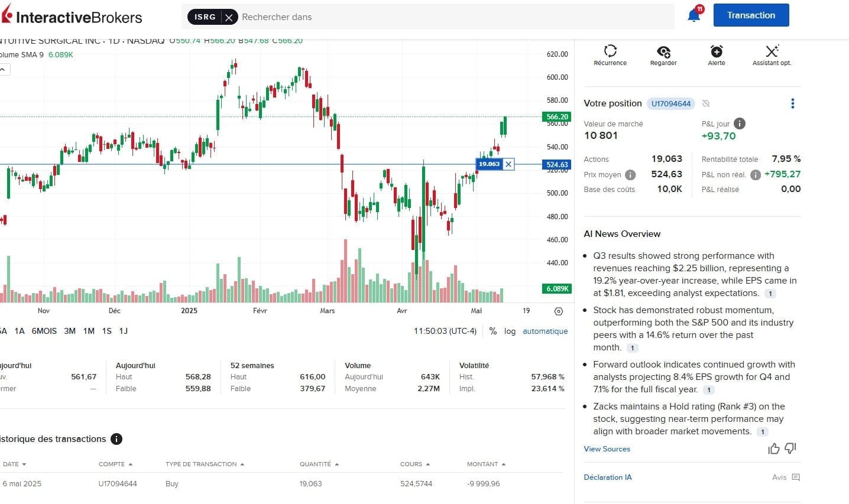This screenshot has width=849, height=504.
Task: Create an alert with the Alerte icon
Action: pos(717,55)
